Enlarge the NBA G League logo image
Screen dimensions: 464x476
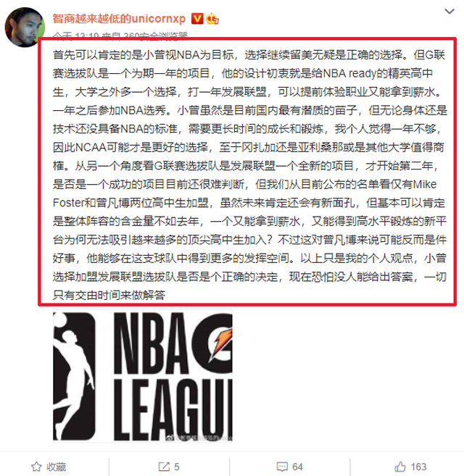pyautogui.click(x=143, y=376)
